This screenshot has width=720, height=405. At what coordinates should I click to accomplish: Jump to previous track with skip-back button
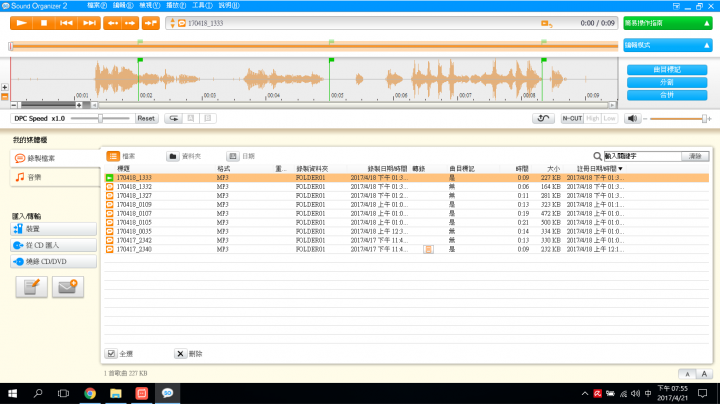tap(66, 23)
